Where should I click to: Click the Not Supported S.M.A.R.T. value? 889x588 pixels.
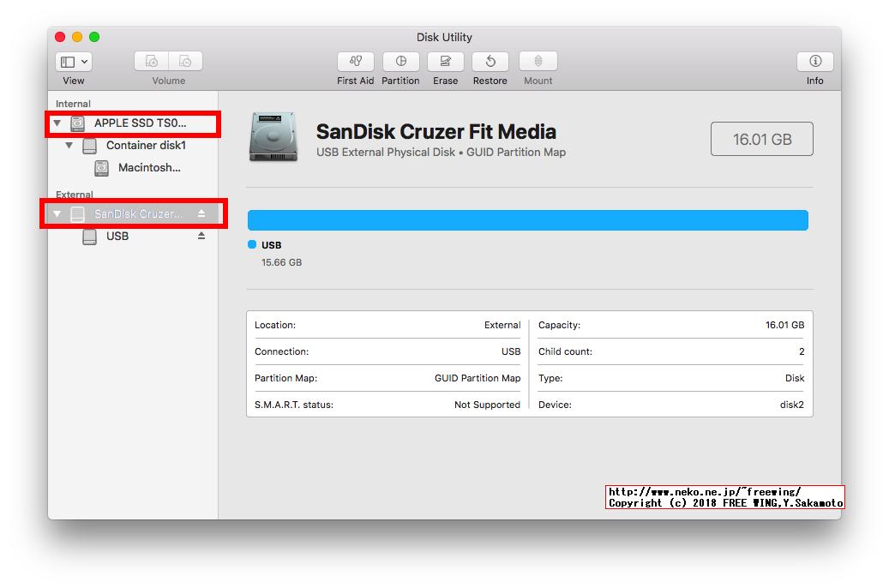487,405
